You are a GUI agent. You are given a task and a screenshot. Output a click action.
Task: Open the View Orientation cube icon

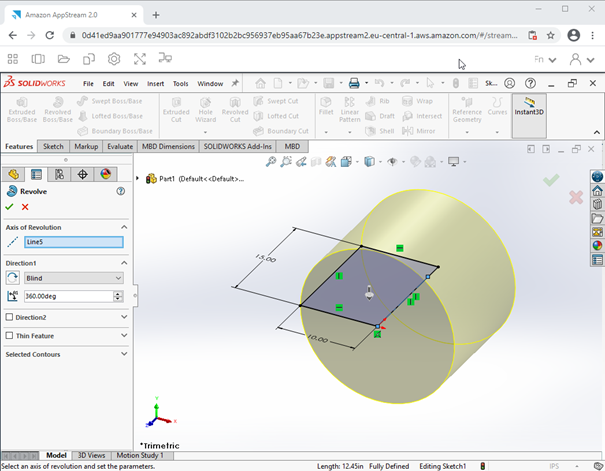click(346, 162)
